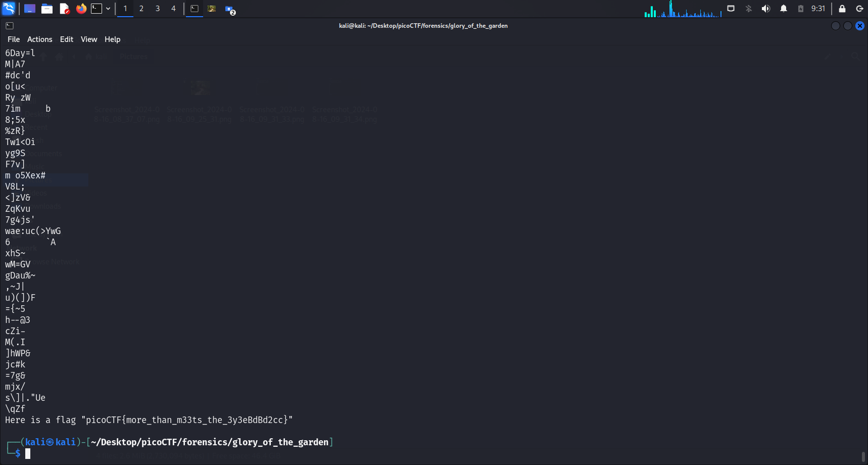868x465 pixels.
Task: Click the CPU graph monitor in panel
Action: 682,9
